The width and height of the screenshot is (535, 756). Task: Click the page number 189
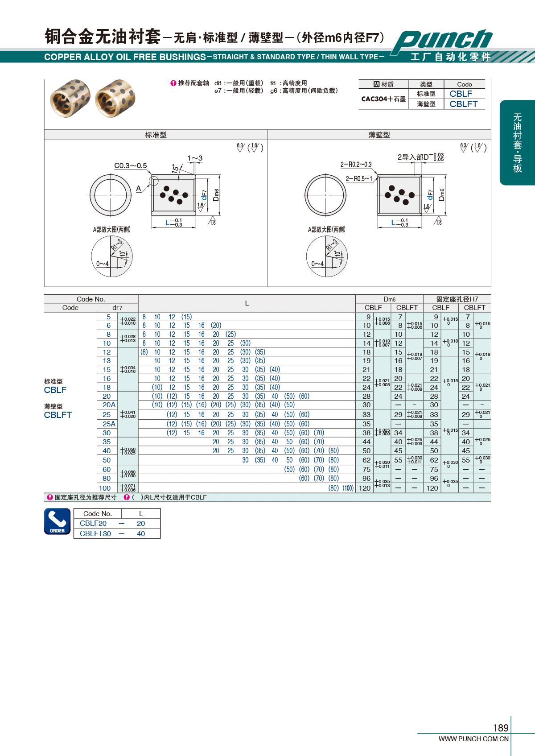point(501,728)
